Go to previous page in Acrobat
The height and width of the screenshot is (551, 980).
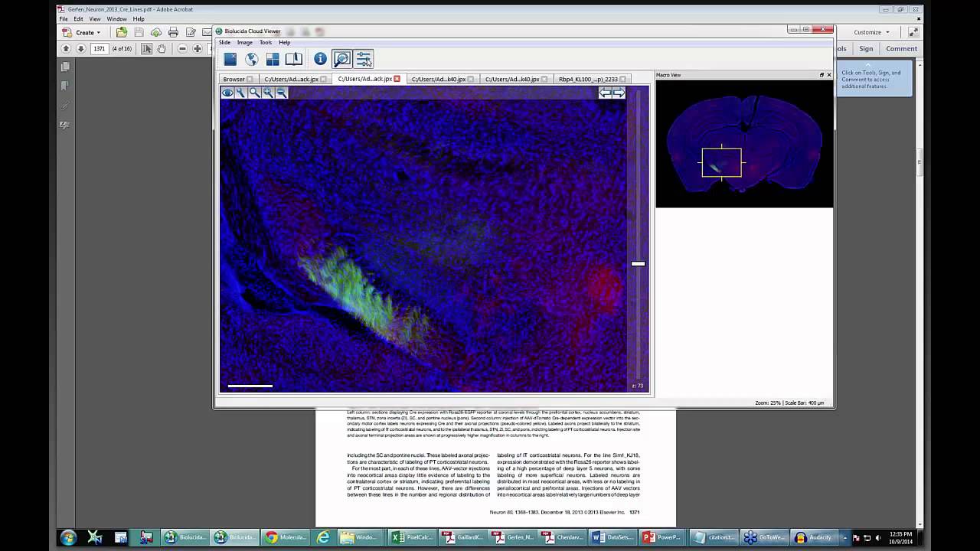[67, 48]
